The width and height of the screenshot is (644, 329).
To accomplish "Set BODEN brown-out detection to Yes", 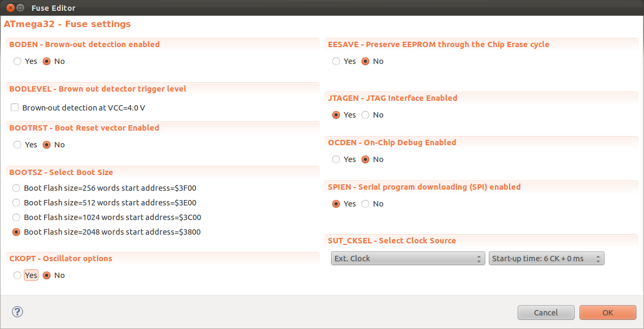I will [x=17, y=61].
